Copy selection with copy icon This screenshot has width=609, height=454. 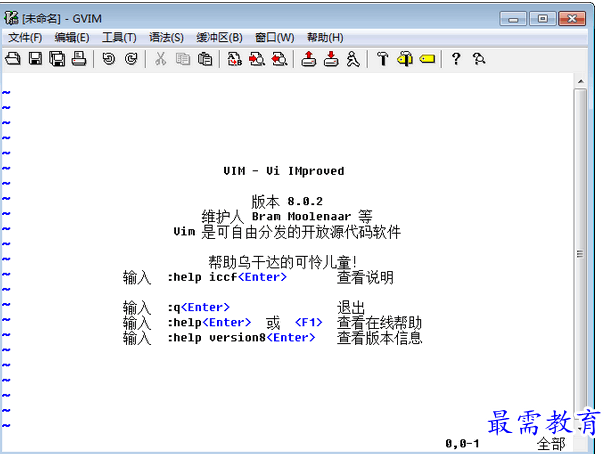point(183,59)
